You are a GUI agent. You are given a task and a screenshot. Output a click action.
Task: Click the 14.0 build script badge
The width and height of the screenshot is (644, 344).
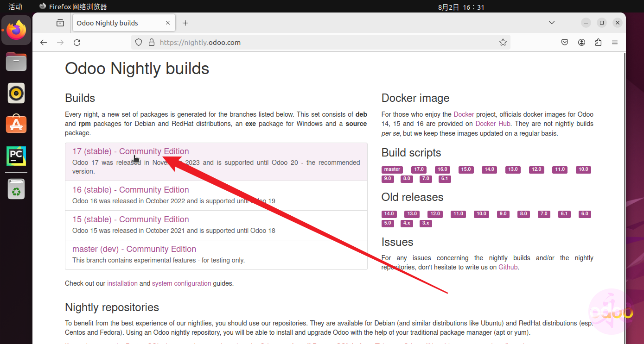click(490, 169)
